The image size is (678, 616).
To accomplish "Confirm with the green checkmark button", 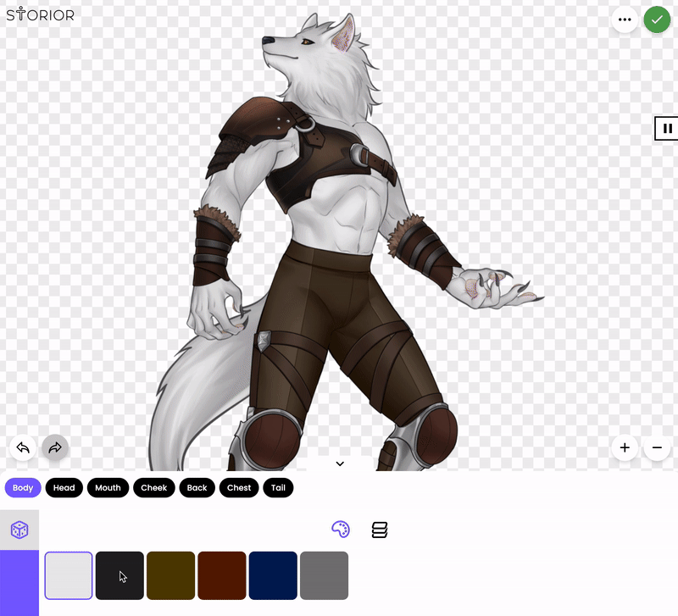I will tap(657, 19).
